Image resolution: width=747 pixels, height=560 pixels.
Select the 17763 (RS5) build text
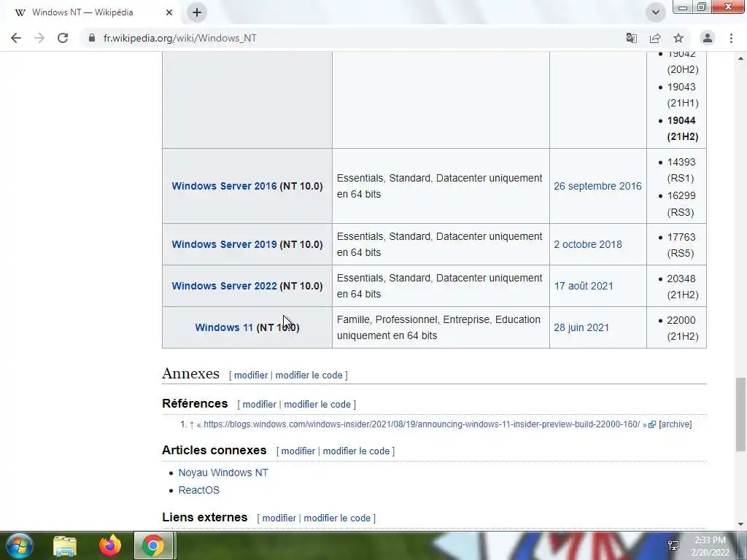point(681,245)
